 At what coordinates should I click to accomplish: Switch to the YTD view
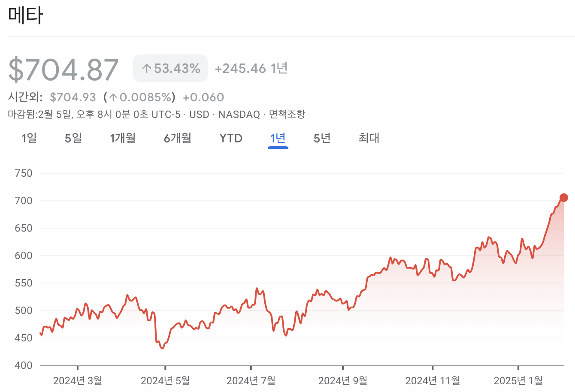[231, 138]
